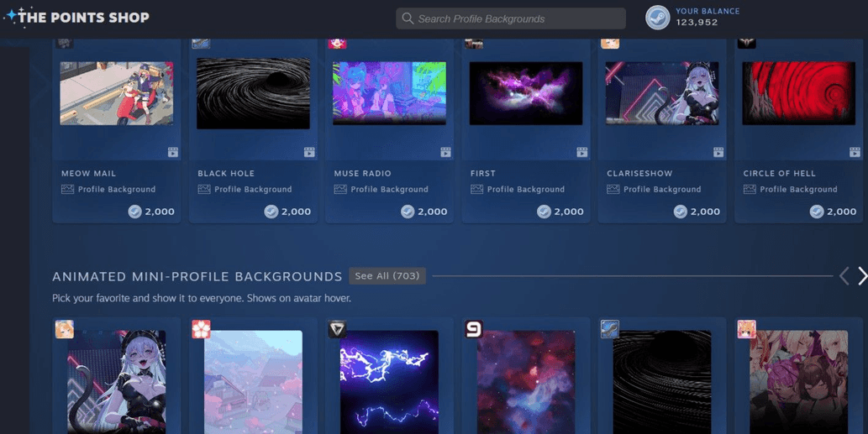
Task: Open Black Hole background thumbnail
Action: (253, 93)
